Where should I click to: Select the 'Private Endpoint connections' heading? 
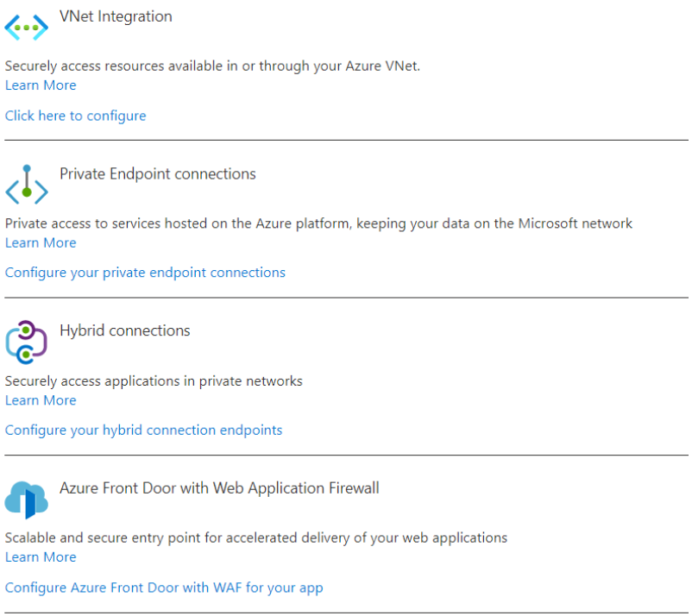coord(158,174)
